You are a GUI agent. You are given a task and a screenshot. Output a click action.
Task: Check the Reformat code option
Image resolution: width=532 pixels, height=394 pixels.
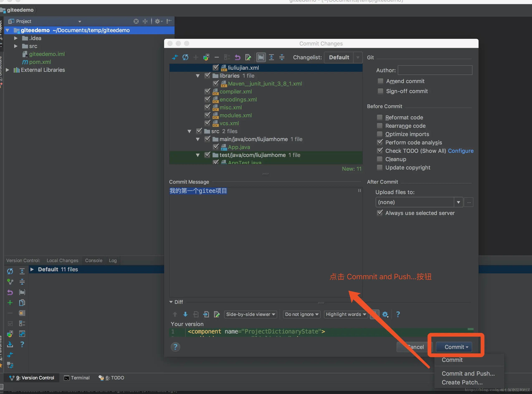(x=380, y=117)
